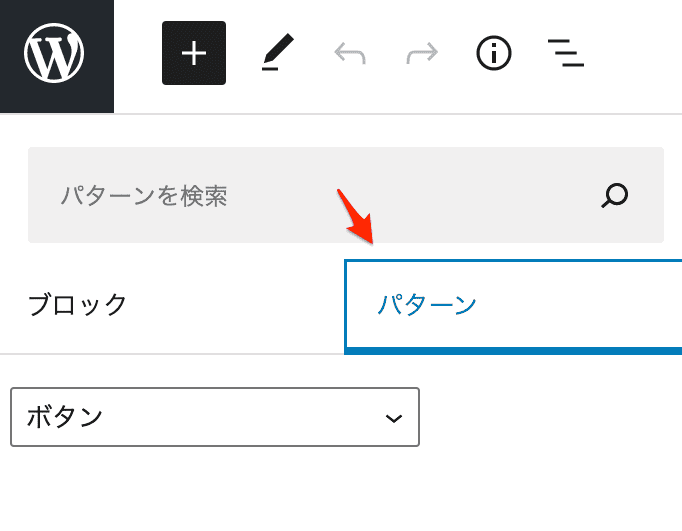
Task: Open the list view outline icon
Action: click(566, 53)
